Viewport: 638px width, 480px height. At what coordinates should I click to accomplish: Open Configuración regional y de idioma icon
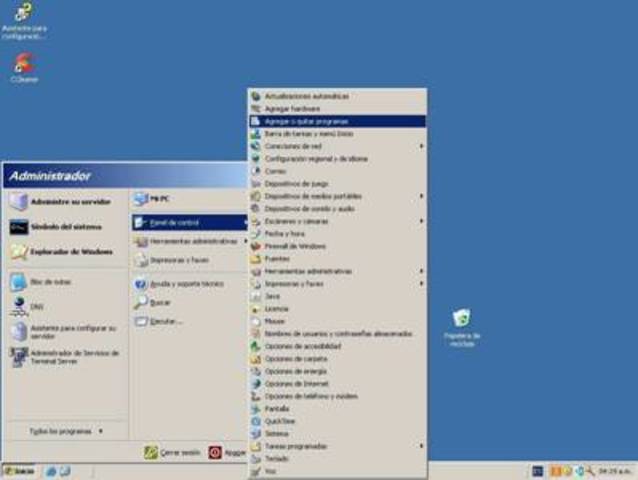[256, 159]
